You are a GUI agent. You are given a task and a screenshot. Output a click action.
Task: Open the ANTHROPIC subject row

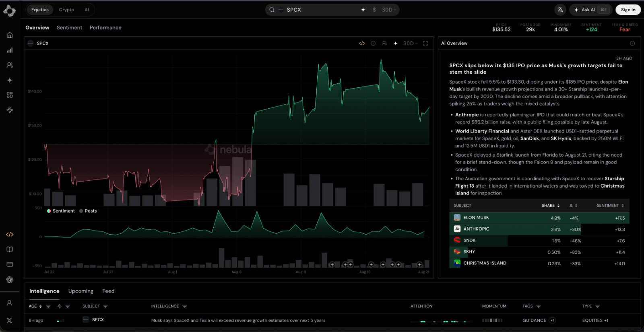539,229
